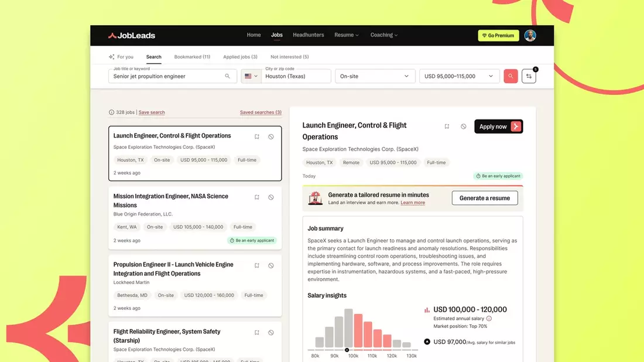Click the Save search link

(152, 112)
